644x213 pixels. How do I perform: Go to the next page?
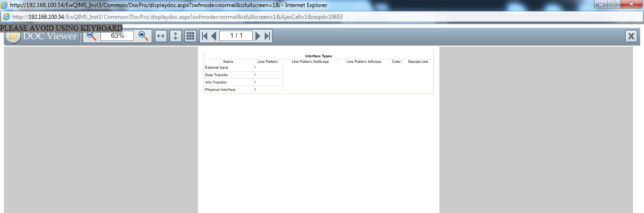coord(258,36)
